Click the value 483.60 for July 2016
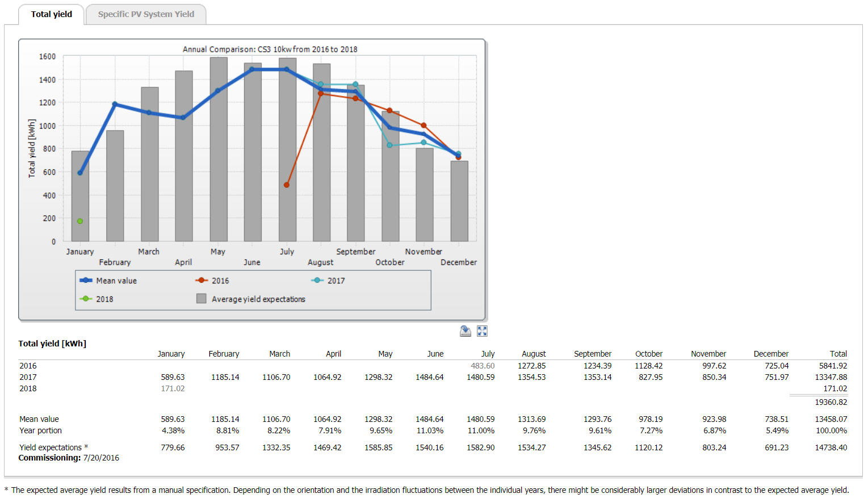 pyautogui.click(x=483, y=366)
